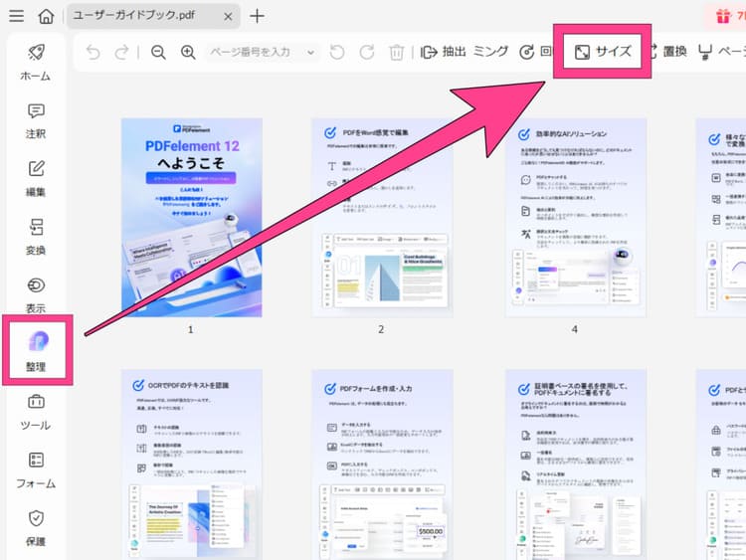Open the 注釈 annotation panel
The height and width of the screenshot is (560, 746).
(x=36, y=121)
